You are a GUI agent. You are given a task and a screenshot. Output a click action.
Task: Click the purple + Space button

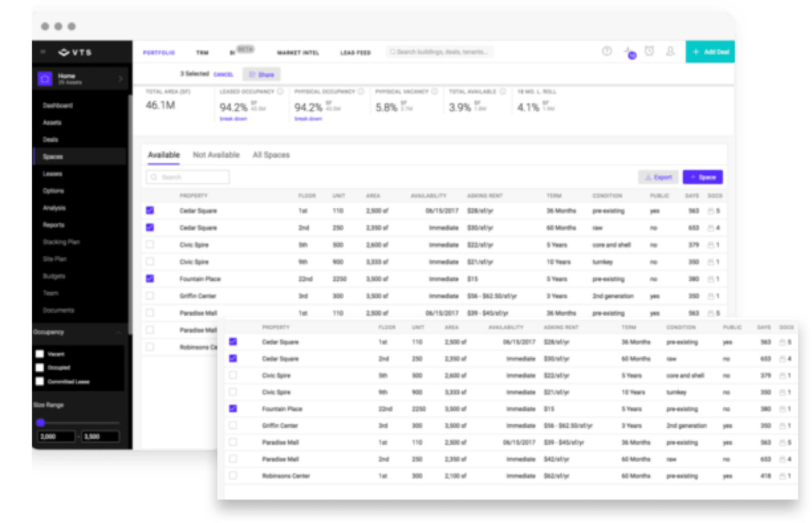click(x=703, y=177)
